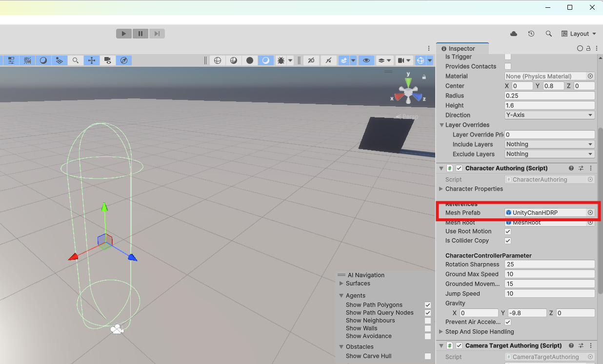Click the debug bug icon in Scene toolbar
This screenshot has height=364, width=603.
coord(281,60)
